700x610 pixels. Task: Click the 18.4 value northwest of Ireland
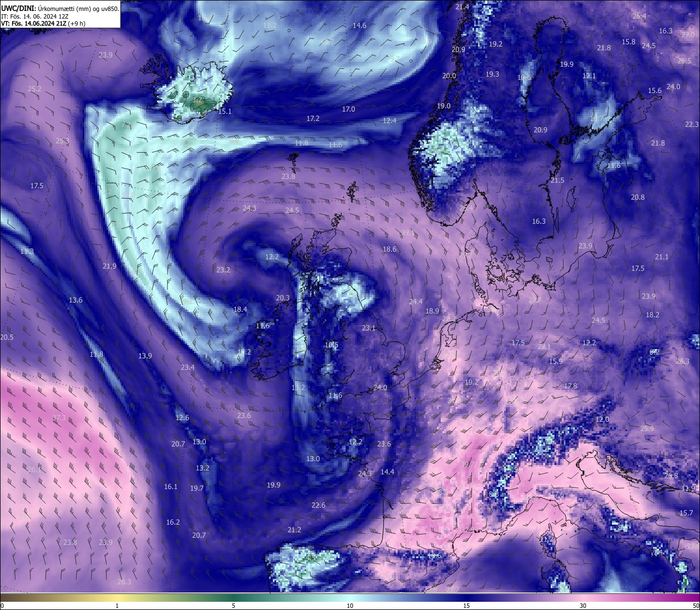(x=240, y=309)
